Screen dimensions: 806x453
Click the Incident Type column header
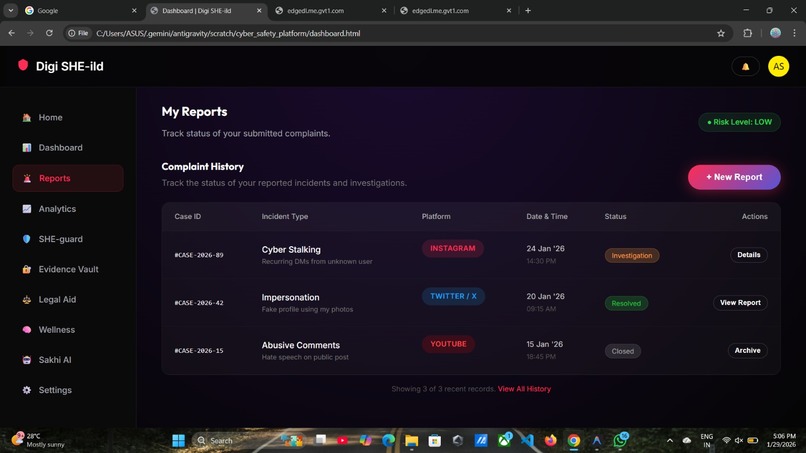[285, 216]
